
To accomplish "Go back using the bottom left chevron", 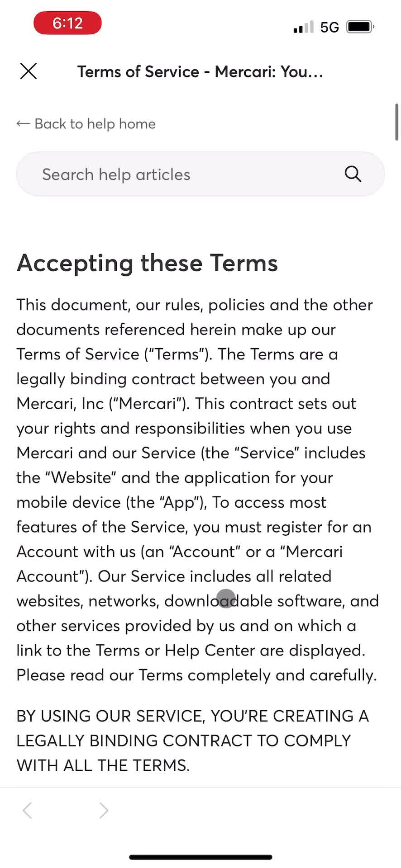I will pyautogui.click(x=27, y=811).
